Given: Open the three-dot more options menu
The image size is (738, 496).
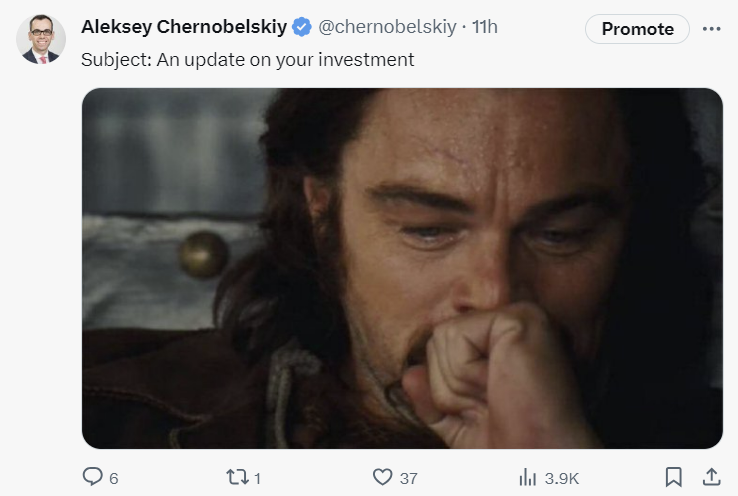Looking at the screenshot, I should pos(711,29).
